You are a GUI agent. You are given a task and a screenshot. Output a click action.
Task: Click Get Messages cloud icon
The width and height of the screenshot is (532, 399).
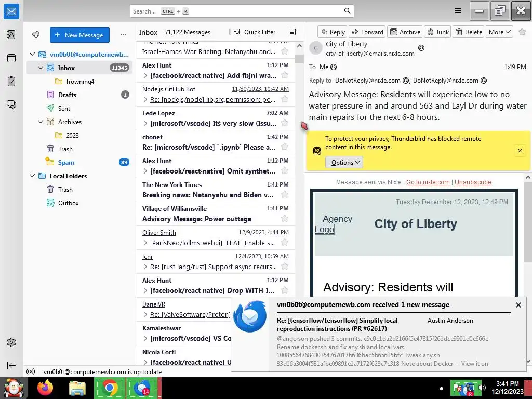36,35
